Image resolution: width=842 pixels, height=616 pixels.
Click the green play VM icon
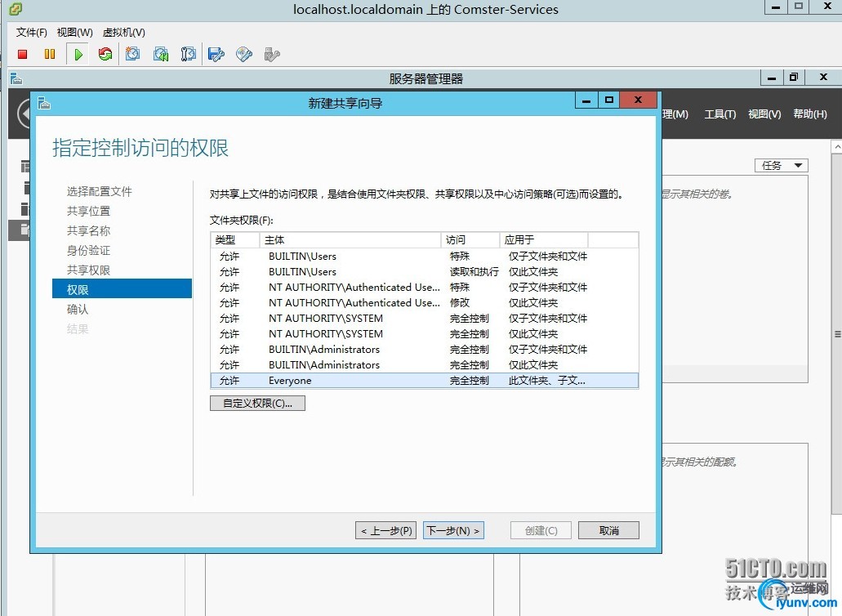[x=78, y=54]
